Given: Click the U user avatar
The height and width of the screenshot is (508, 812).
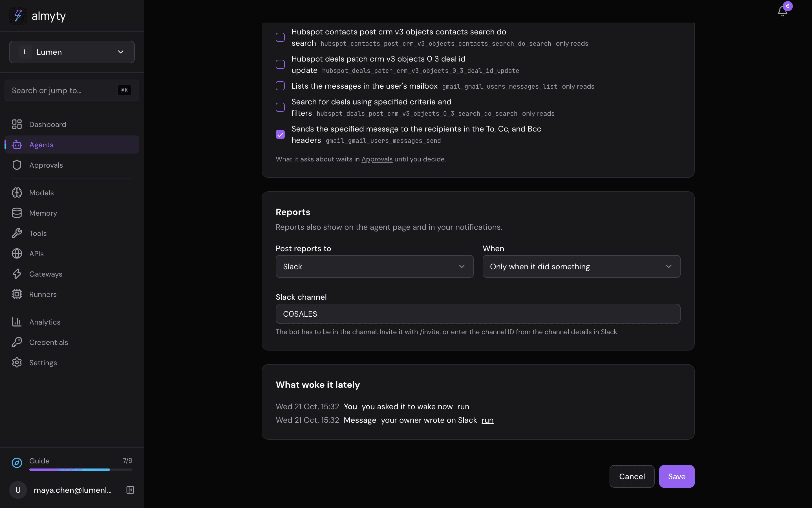Looking at the screenshot, I should point(18,490).
